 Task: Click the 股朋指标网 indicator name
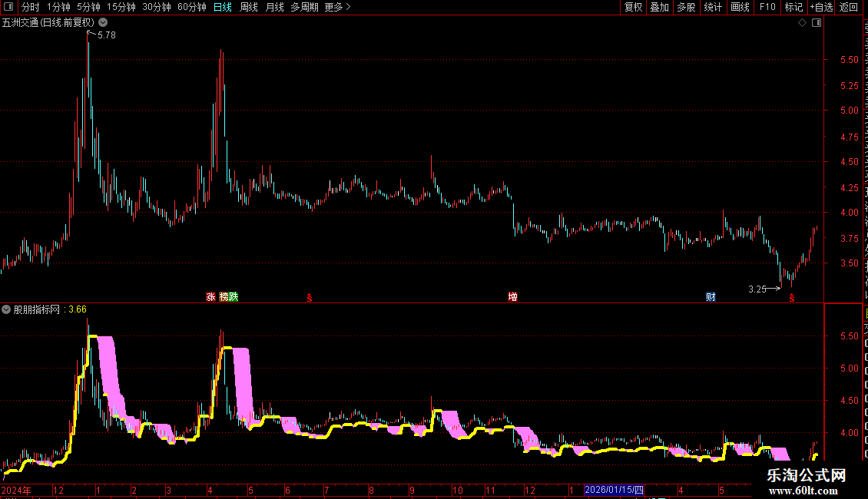[x=37, y=309]
